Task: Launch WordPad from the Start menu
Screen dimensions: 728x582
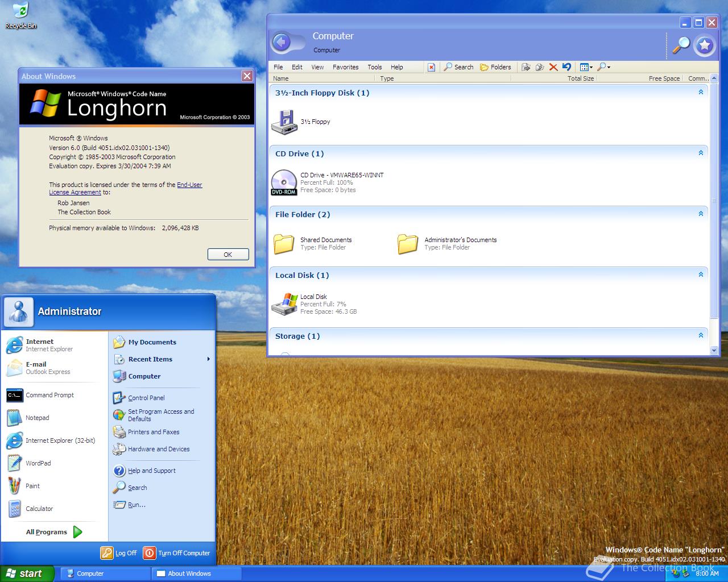Action: click(54, 463)
